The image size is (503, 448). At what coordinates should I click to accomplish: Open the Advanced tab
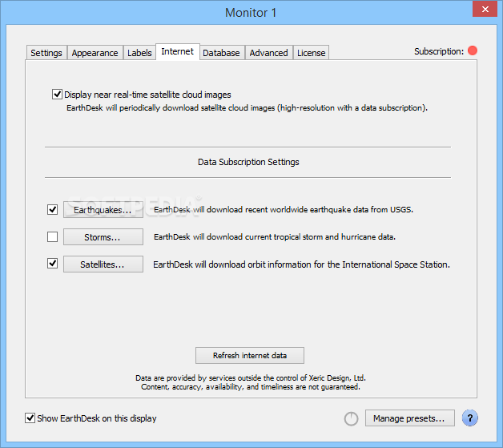pos(269,53)
